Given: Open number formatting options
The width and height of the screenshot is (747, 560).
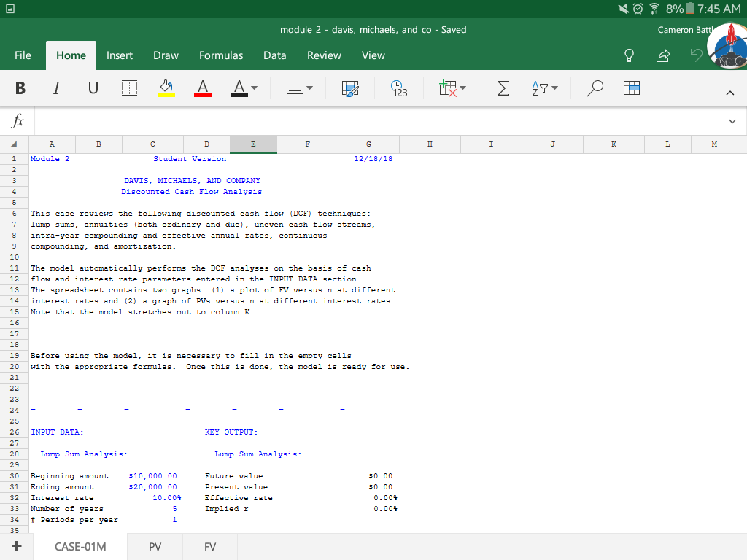Looking at the screenshot, I should 398,87.
